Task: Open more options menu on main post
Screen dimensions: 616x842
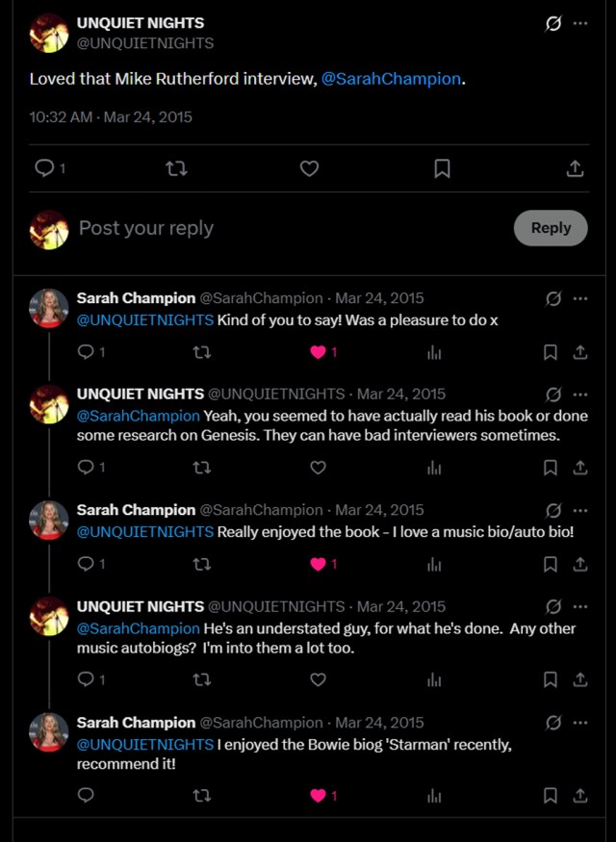Action: pos(580,23)
